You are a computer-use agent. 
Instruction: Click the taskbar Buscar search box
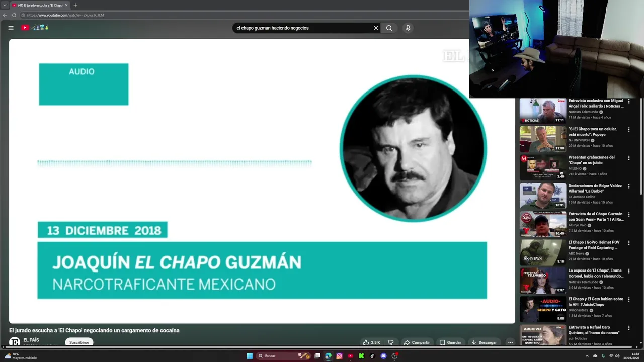coord(284,356)
